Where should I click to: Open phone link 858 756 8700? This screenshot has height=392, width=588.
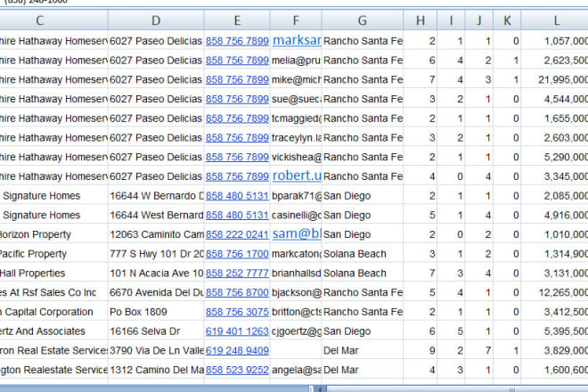point(237,292)
